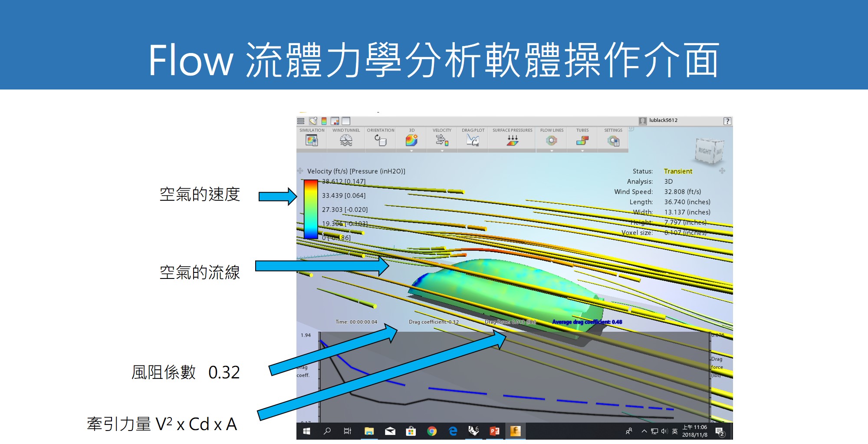
Task: Click the velocity color scale bar
Action: [x=311, y=209]
